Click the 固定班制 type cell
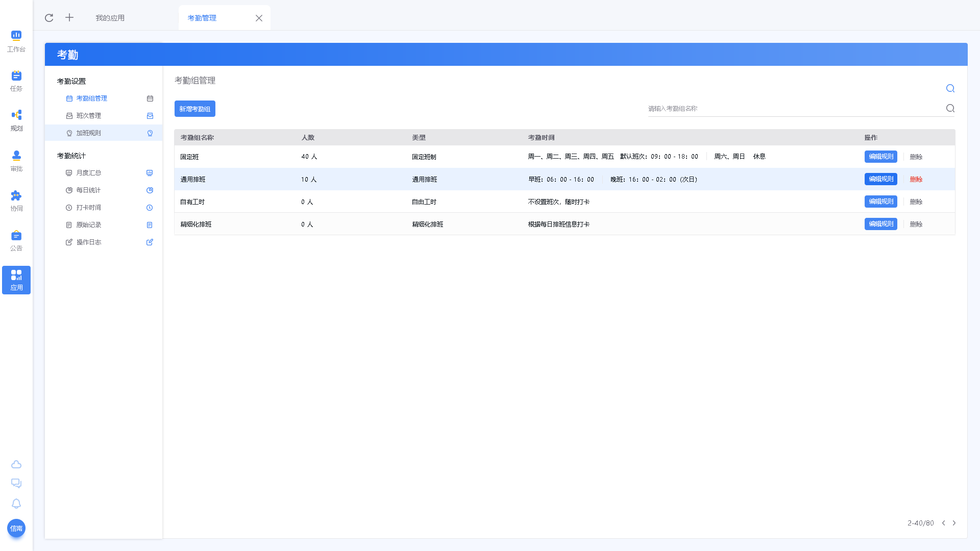Screen dimensions: 980x551 click(424, 157)
